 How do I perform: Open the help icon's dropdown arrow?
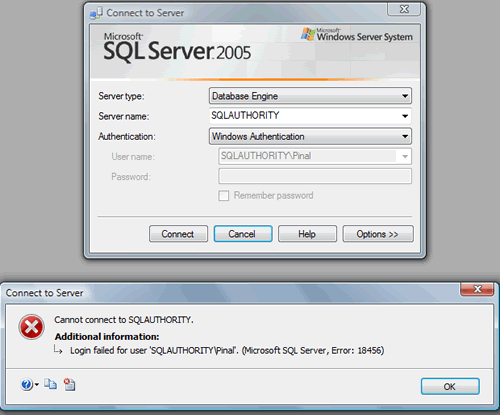tap(37, 385)
